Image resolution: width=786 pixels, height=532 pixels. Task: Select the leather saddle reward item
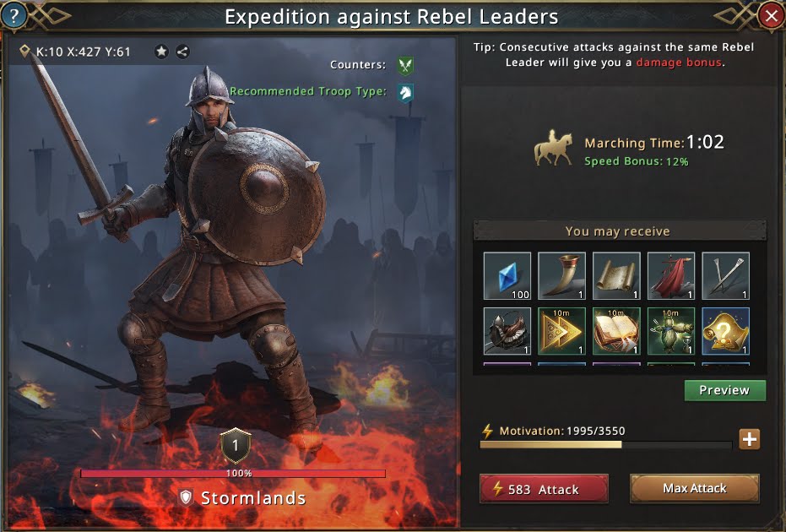pos(507,331)
